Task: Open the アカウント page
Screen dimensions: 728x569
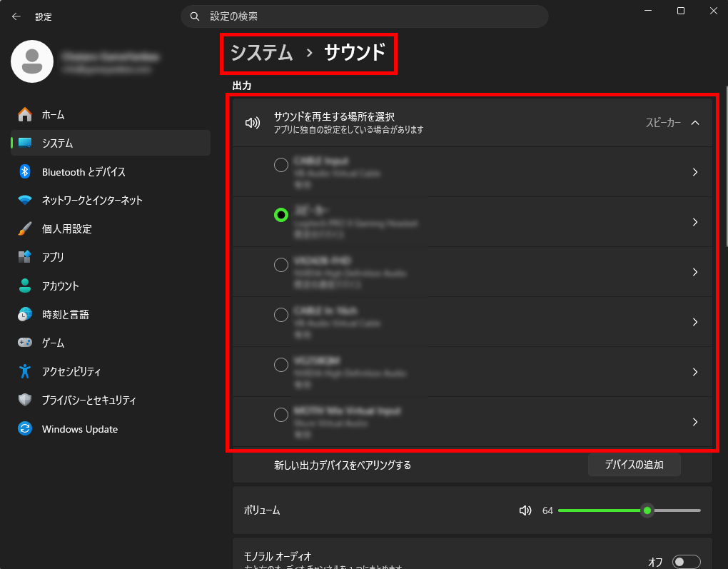Action: pyautogui.click(x=111, y=286)
